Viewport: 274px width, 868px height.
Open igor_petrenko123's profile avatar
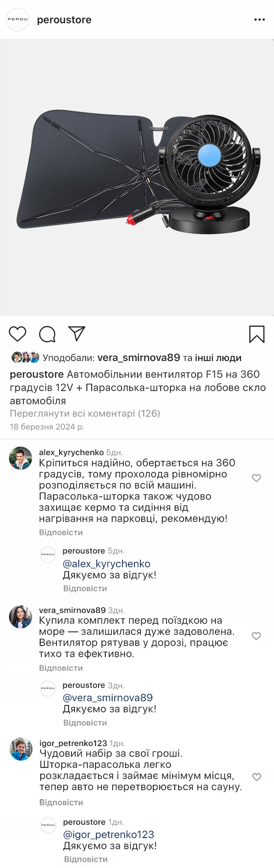point(21,749)
